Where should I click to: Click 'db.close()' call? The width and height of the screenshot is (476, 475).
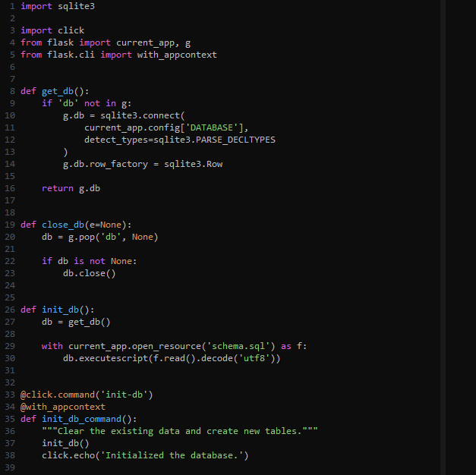point(90,273)
